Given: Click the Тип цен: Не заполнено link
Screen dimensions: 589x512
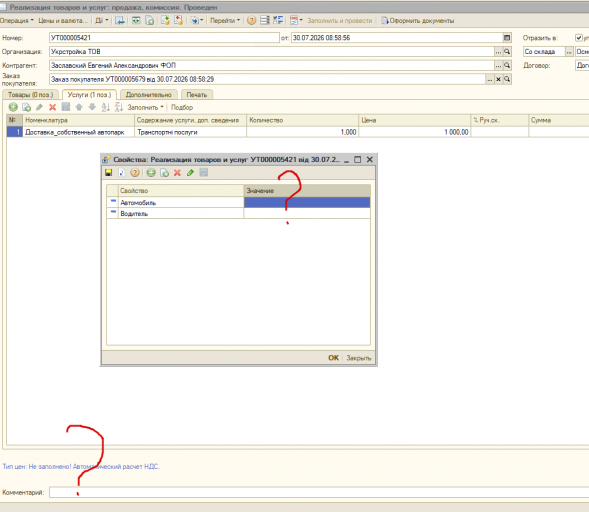Looking at the screenshot, I should coord(81,467).
